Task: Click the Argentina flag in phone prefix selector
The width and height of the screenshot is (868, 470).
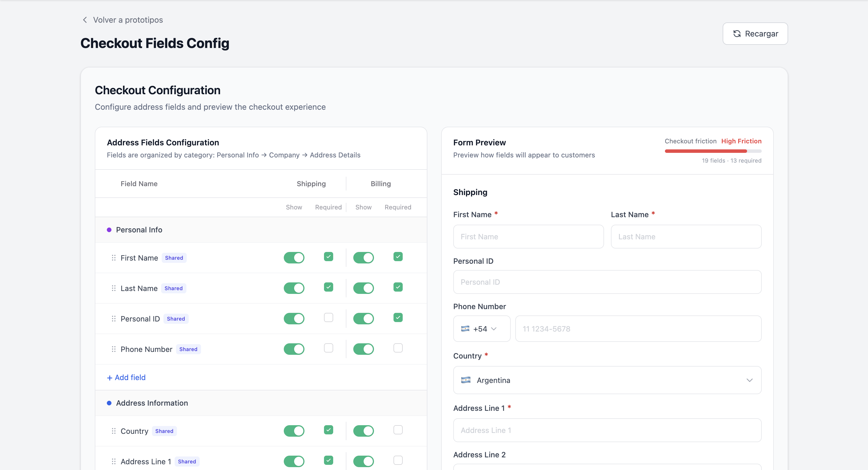Action: point(465,329)
